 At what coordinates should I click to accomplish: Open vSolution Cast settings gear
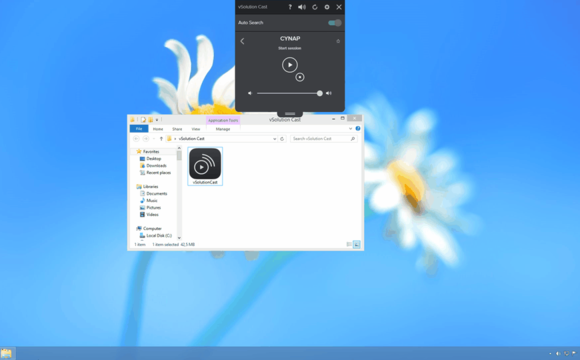327,7
